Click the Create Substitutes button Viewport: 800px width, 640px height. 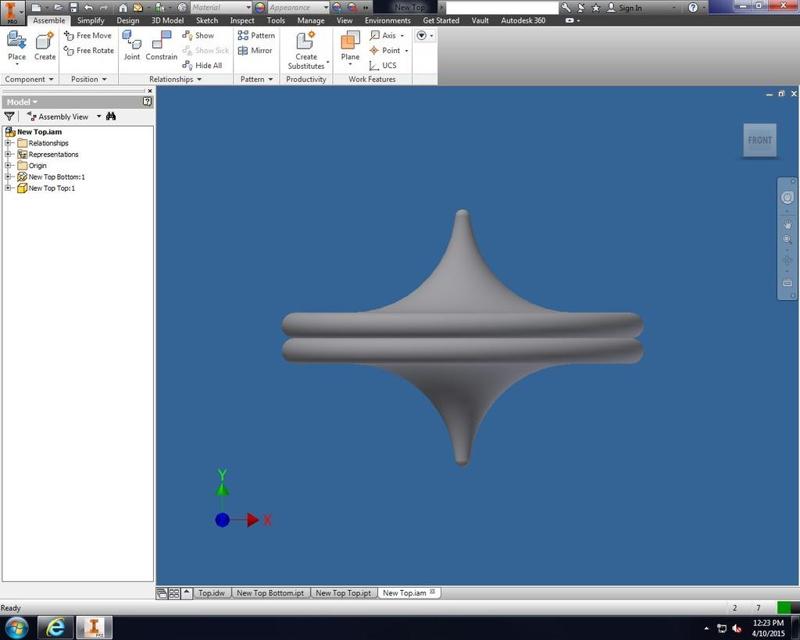306,50
